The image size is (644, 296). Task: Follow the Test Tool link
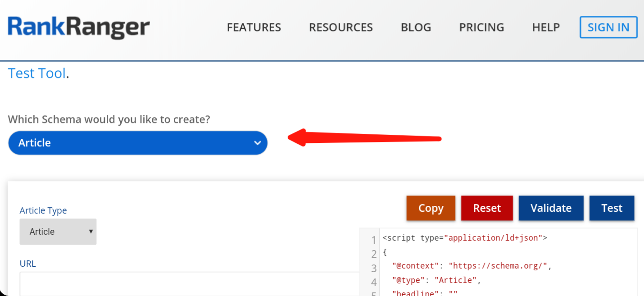click(37, 73)
